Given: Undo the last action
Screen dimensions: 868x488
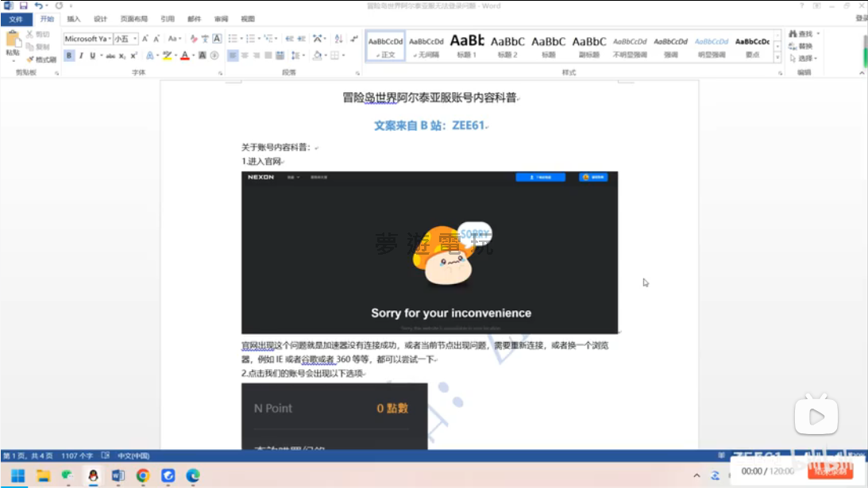Looking at the screenshot, I should pos(38,6).
